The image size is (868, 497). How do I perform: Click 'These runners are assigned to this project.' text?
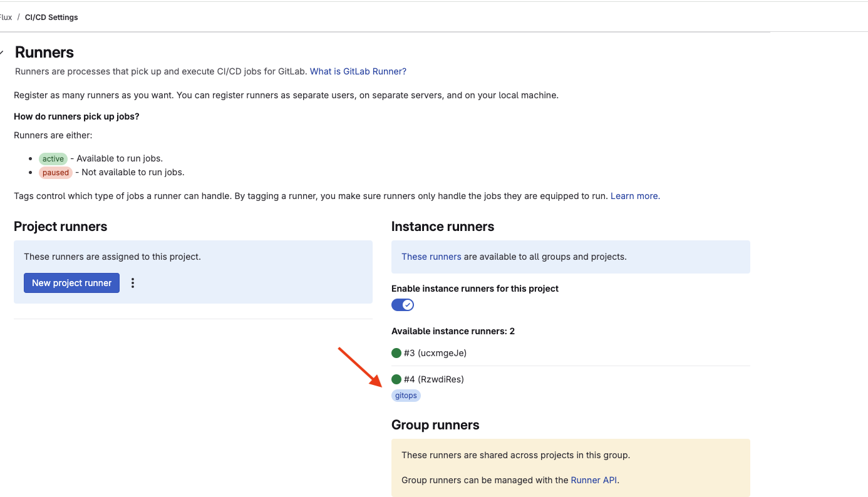click(x=112, y=257)
